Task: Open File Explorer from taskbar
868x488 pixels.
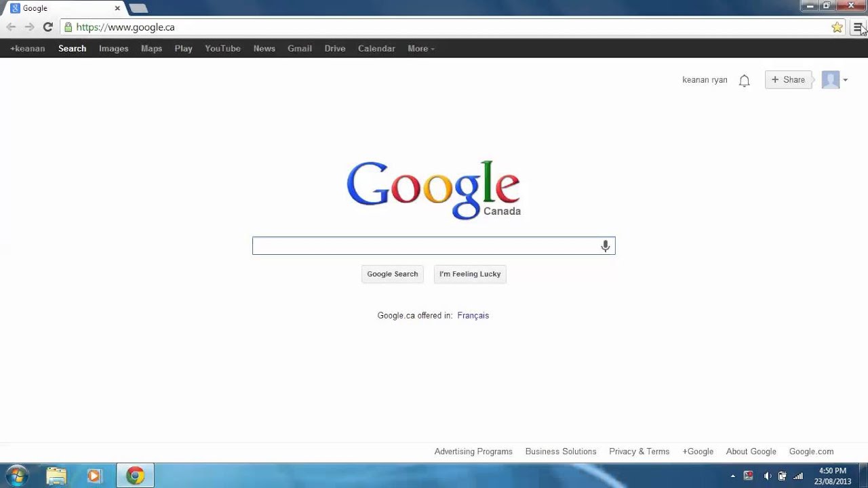Action: [56, 476]
